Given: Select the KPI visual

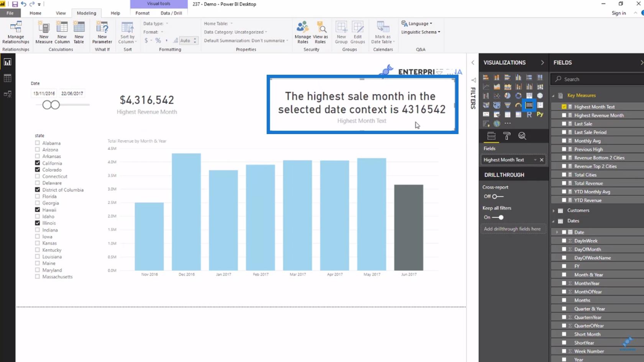Looking at the screenshot, I should point(486,114).
